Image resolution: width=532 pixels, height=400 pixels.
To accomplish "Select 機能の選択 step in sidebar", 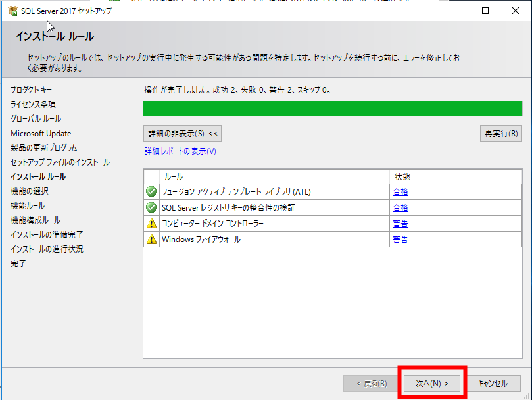I will coord(30,191).
